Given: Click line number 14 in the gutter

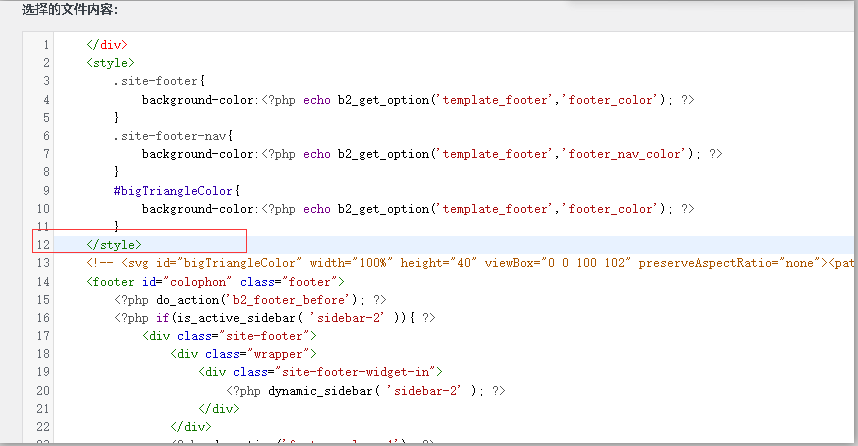Looking at the screenshot, I should click(x=43, y=281).
